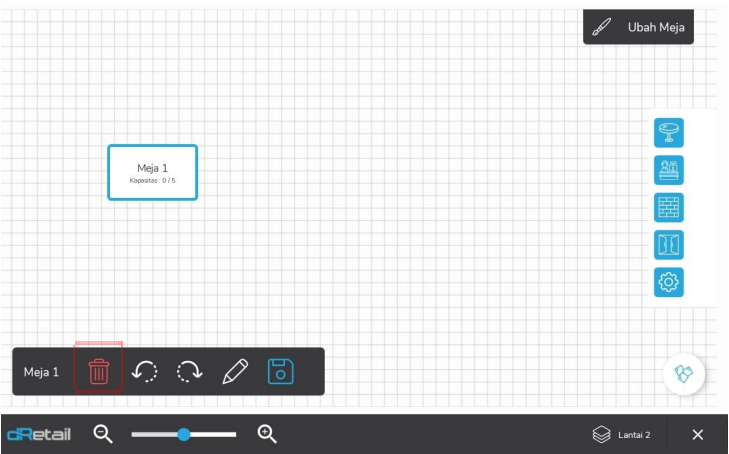This screenshot has height=454, width=729.
Task: Open the gear settings in the side panel
Action: coord(668,282)
